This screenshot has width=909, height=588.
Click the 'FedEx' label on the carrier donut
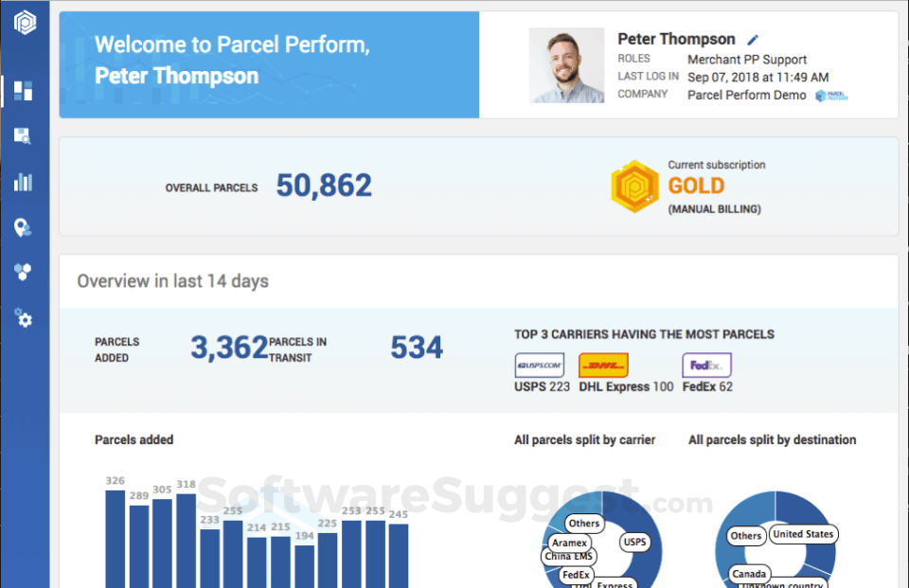coord(576,576)
